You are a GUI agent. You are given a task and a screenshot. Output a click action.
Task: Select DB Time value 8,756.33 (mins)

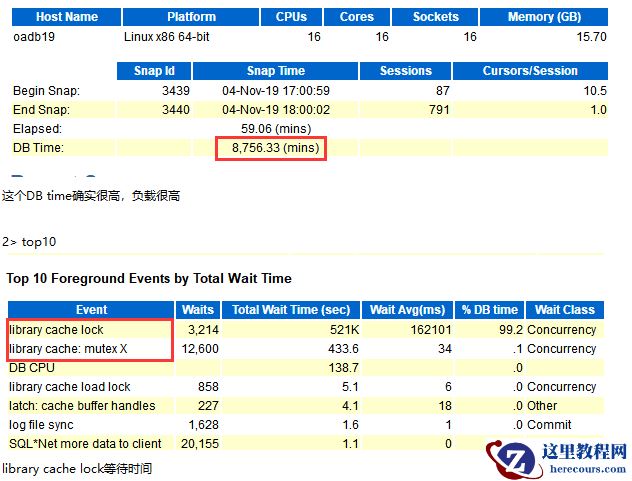[276, 148]
